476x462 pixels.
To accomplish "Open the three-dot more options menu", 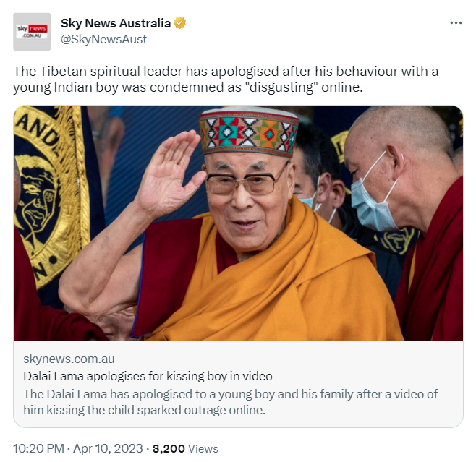I will click(x=456, y=22).
